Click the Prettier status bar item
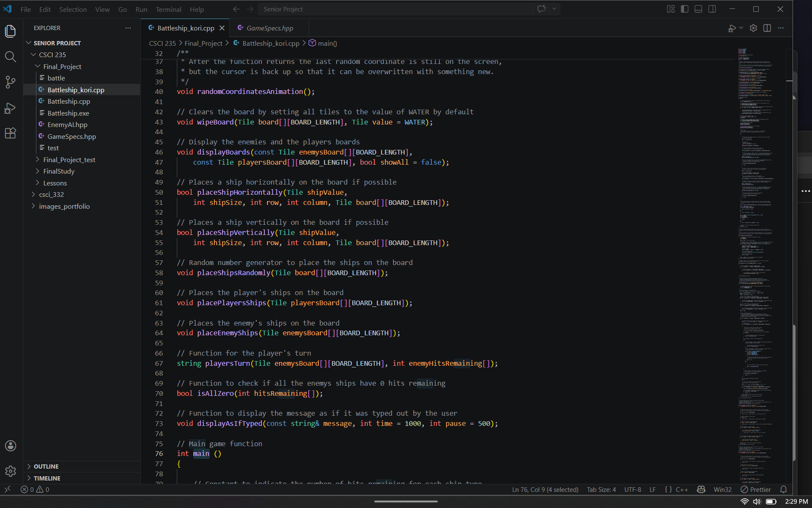 coord(756,489)
